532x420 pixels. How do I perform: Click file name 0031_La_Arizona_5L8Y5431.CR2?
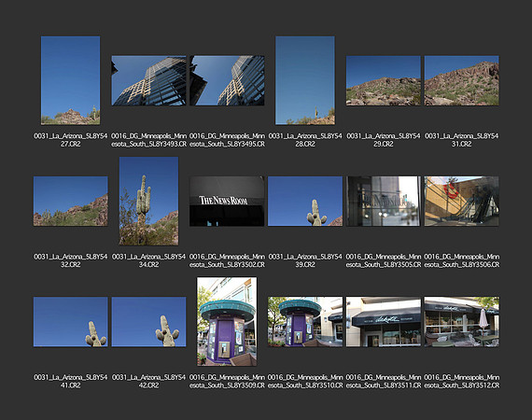tap(461, 140)
